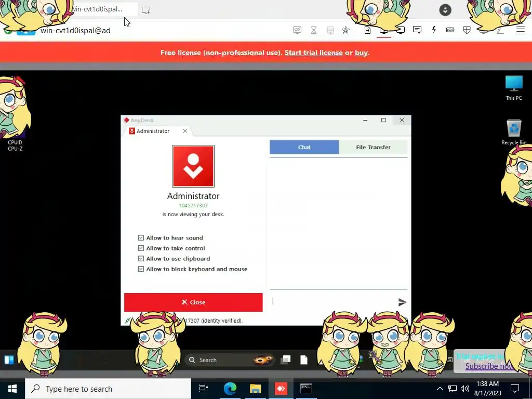Open the hamburger menu in AnyDesk toolbar
Image resolution: width=532 pixels, height=399 pixels.
pyautogui.click(x=521, y=30)
